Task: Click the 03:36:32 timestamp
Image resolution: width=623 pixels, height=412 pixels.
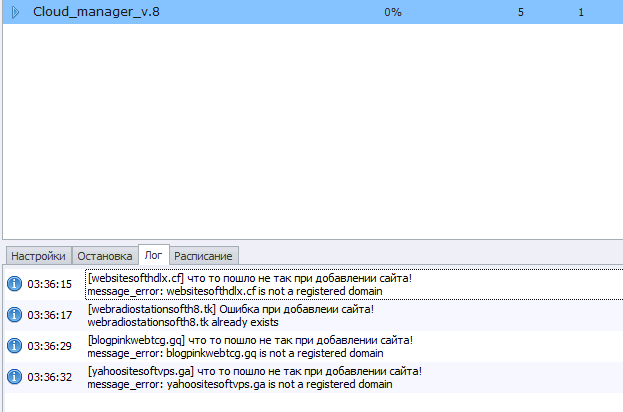Action: (50, 377)
